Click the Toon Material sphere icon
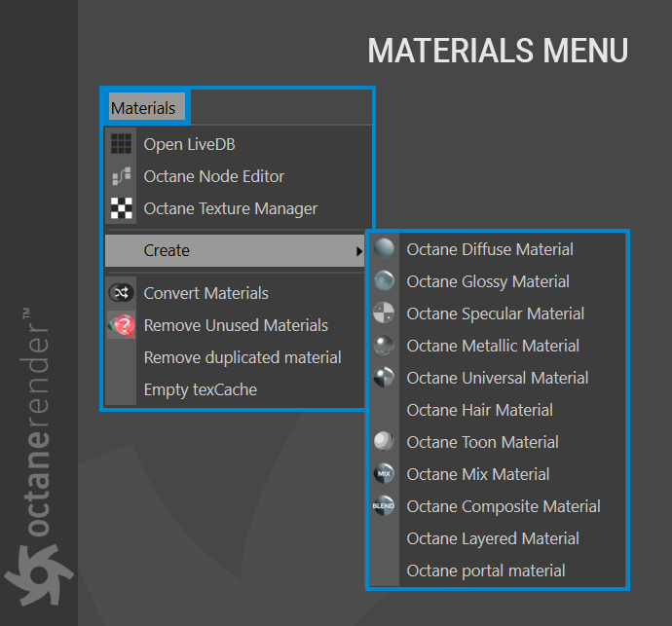The image size is (672, 626). [384, 441]
